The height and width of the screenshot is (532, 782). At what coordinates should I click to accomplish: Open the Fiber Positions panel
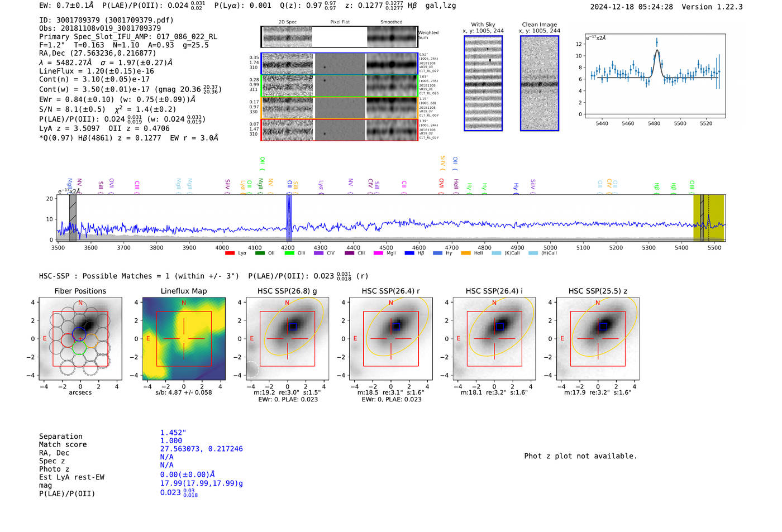tap(80, 339)
